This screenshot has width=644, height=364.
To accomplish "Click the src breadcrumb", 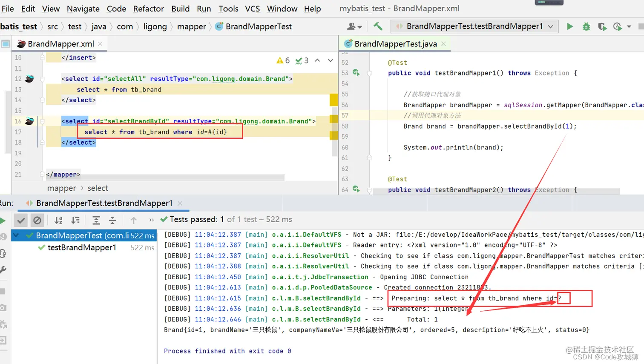I will coord(52,26).
